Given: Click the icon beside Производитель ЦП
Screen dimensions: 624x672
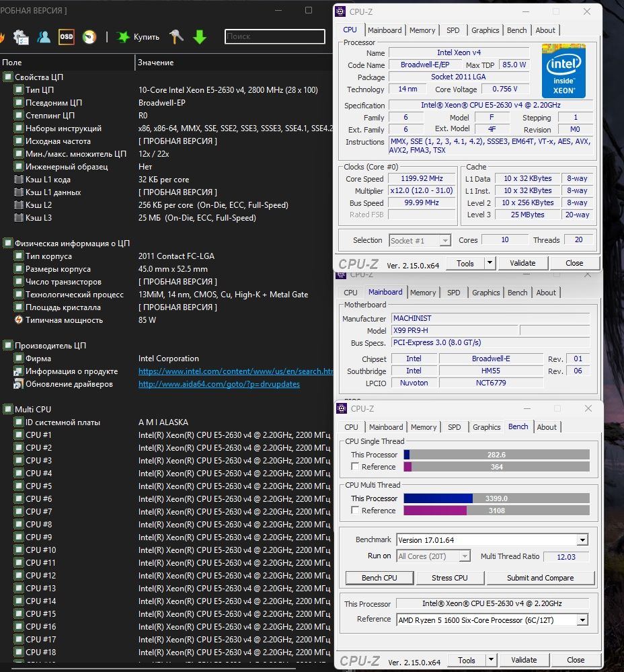Looking at the screenshot, I should point(7,346).
